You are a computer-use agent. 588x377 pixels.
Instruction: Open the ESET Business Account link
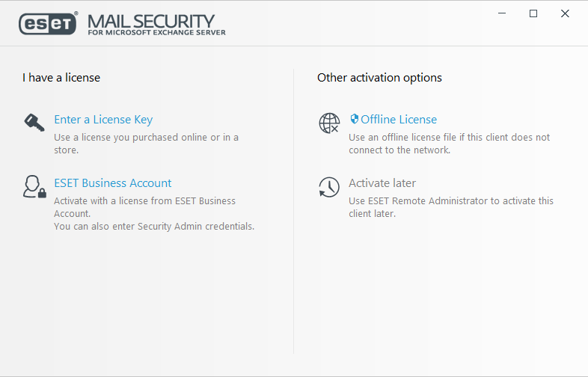112,183
